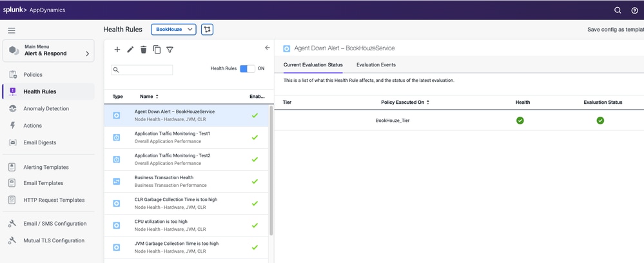Click the health rules search field
This screenshot has height=263, width=644.
click(142, 70)
